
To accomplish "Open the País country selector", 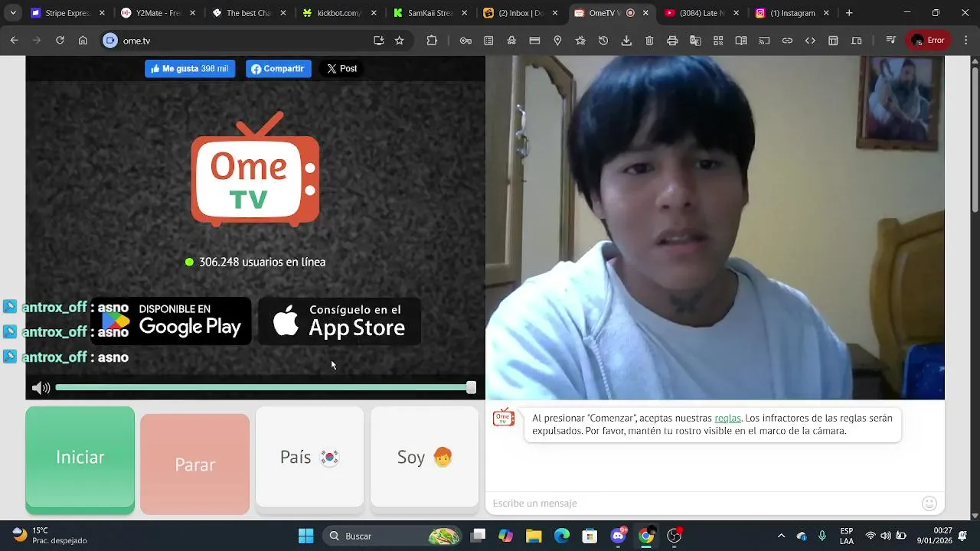I will tap(309, 457).
